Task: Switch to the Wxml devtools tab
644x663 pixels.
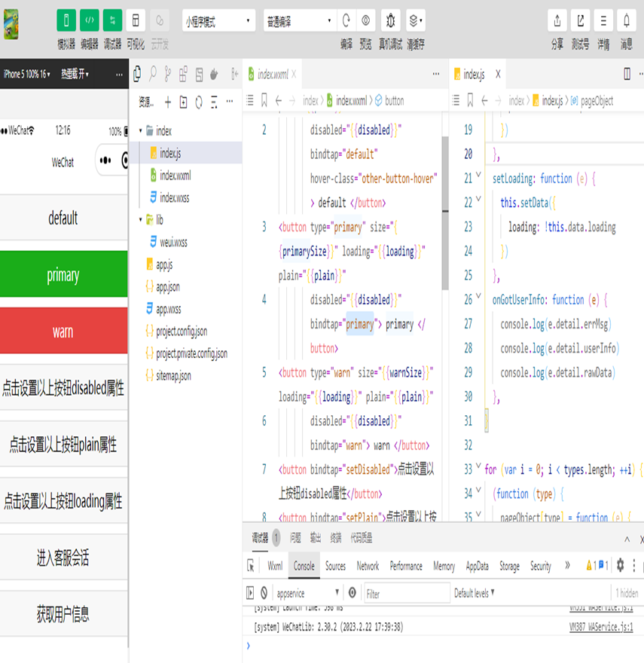Action: pyautogui.click(x=275, y=566)
